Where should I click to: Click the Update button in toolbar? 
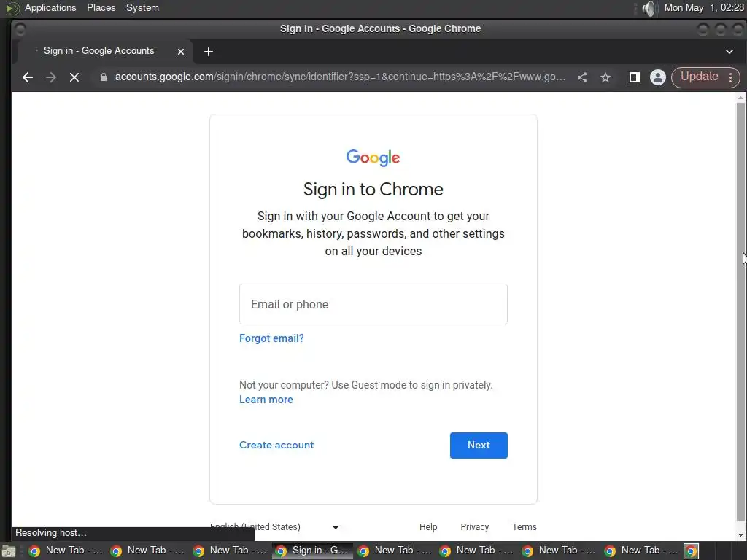coord(699,77)
